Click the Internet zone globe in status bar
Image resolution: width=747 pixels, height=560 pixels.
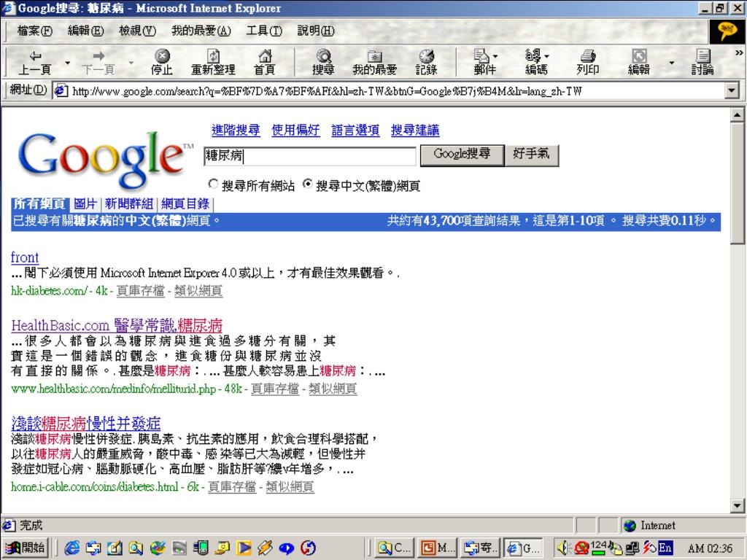[x=630, y=525]
